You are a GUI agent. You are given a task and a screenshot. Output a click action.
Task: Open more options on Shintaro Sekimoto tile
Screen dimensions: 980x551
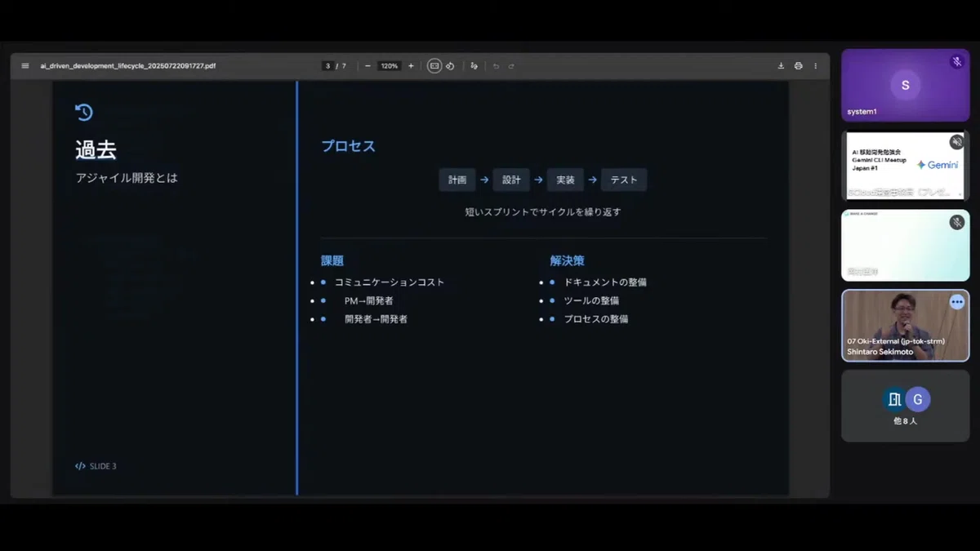(x=956, y=302)
